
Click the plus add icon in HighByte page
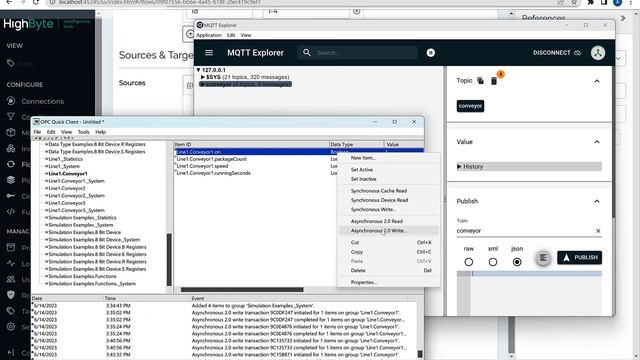(x=189, y=34)
